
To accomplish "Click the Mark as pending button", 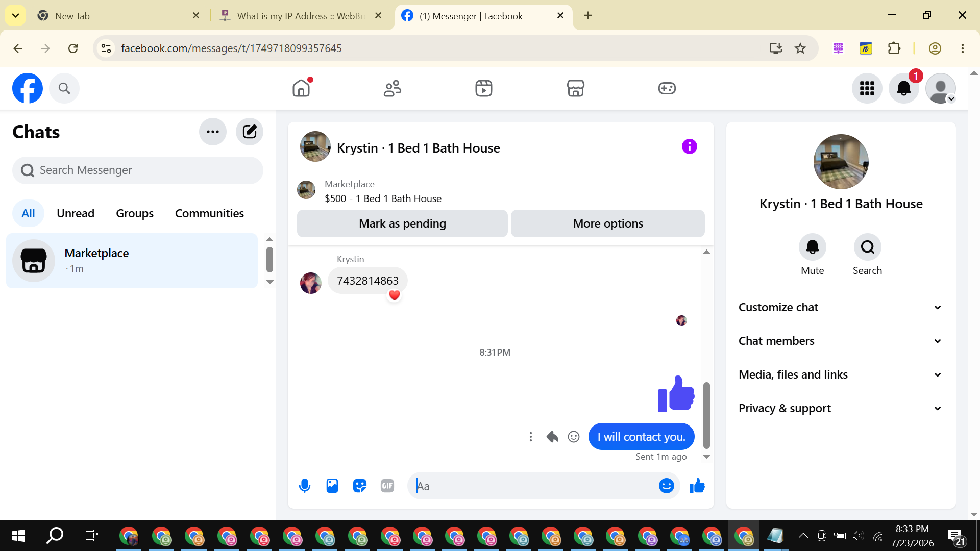I will coord(402,223).
